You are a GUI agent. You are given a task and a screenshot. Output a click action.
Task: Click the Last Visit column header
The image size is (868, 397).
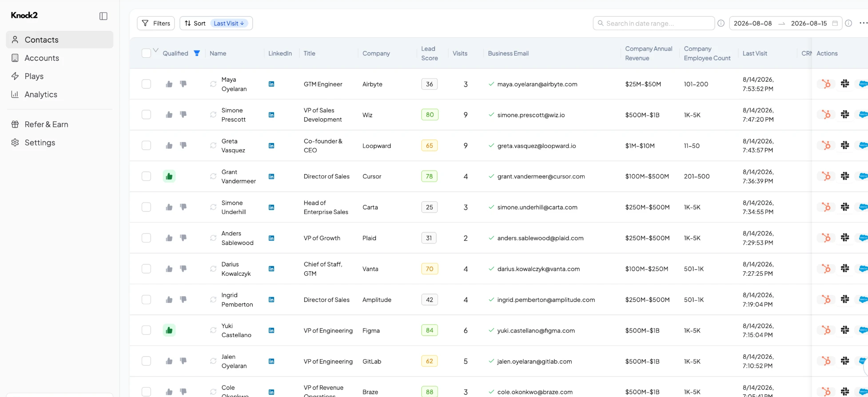point(755,53)
